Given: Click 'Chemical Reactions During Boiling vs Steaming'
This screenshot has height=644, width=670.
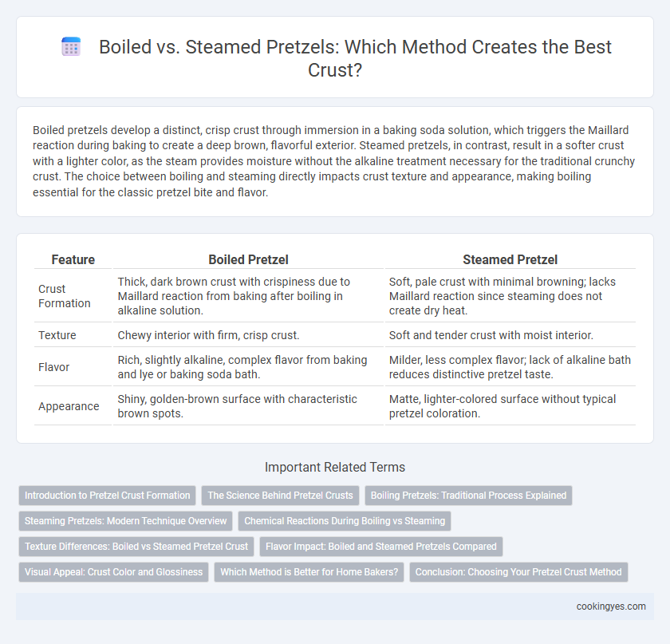Looking at the screenshot, I should point(345,521).
